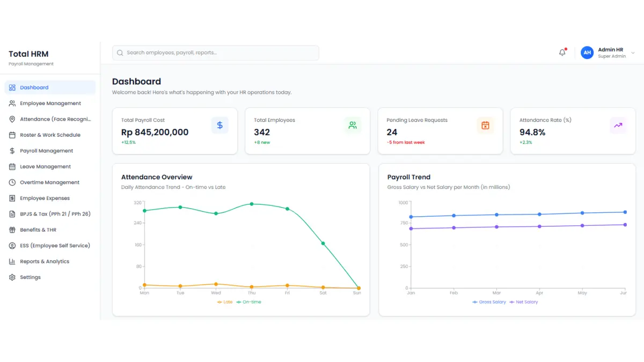Click the notification bell icon
The height and width of the screenshot is (362, 644).
562,53
